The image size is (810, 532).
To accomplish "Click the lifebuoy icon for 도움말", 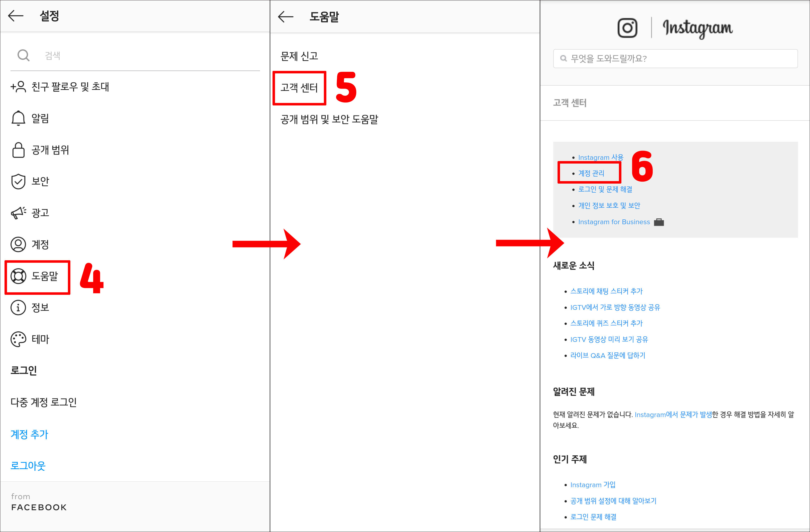I will click(18, 276).
